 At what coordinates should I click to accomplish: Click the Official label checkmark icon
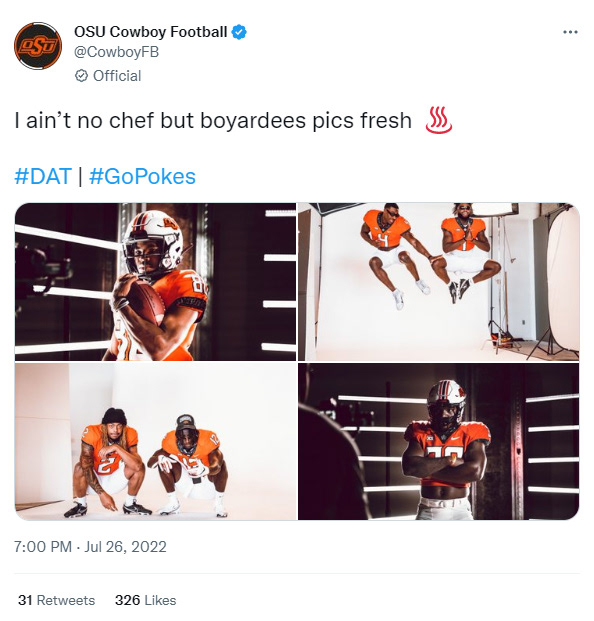pyautogui.click(x=81, y=76)
